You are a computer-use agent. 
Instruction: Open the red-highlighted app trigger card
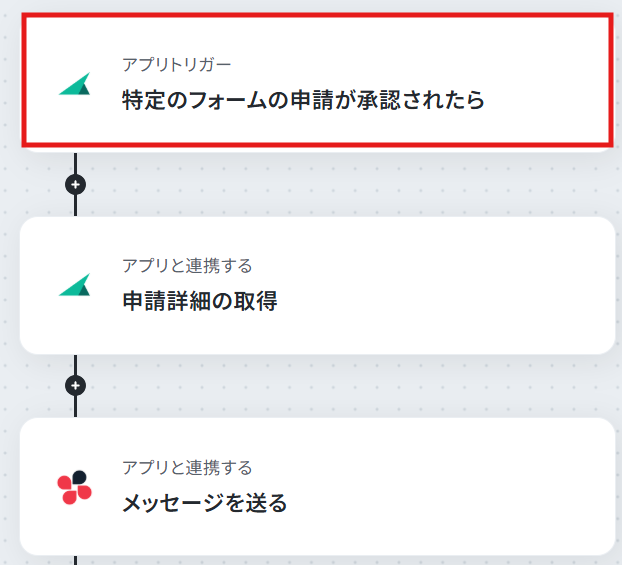(x=317, y=81)
